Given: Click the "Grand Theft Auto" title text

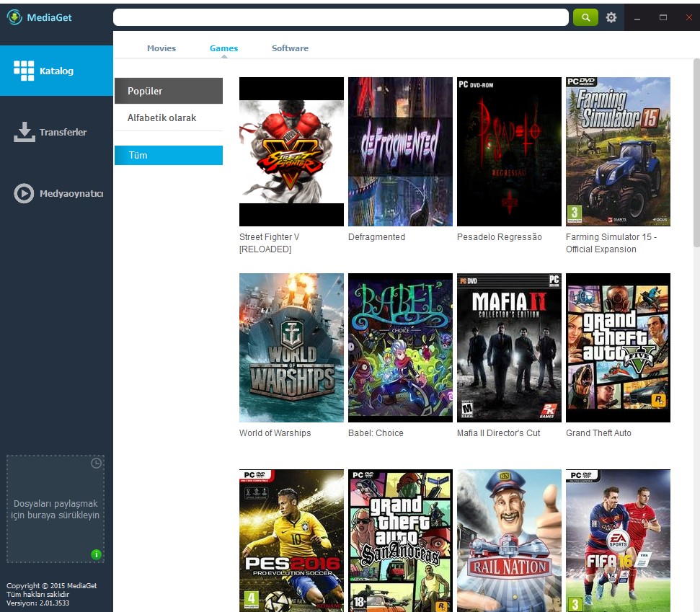Looking at the screenshot, I should point(598,433).
